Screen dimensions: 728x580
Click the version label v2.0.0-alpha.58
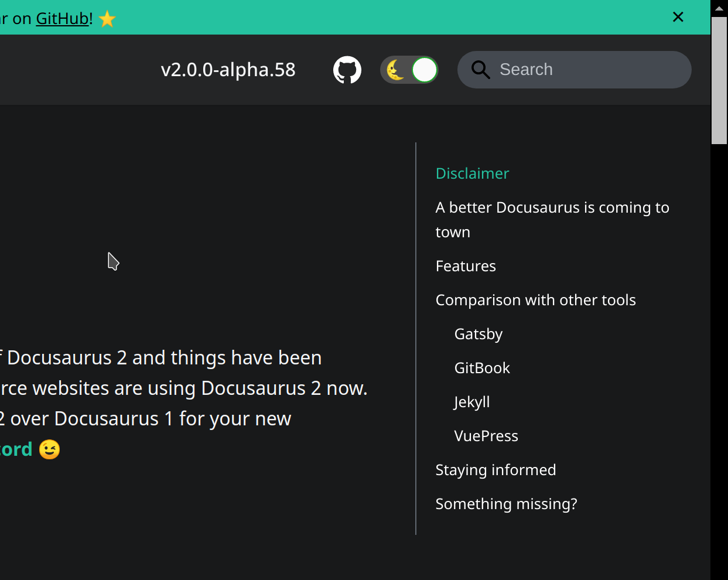[x=228, y=69]
